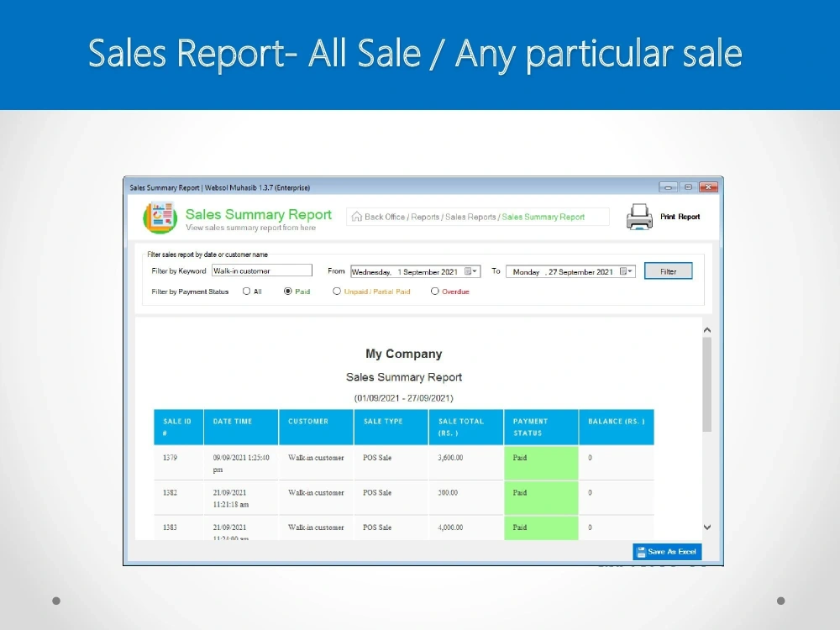This screenshot has height=630, width=840.
Task: Click Walk-in customer cell in row 1379
Action: pos(316,463)
